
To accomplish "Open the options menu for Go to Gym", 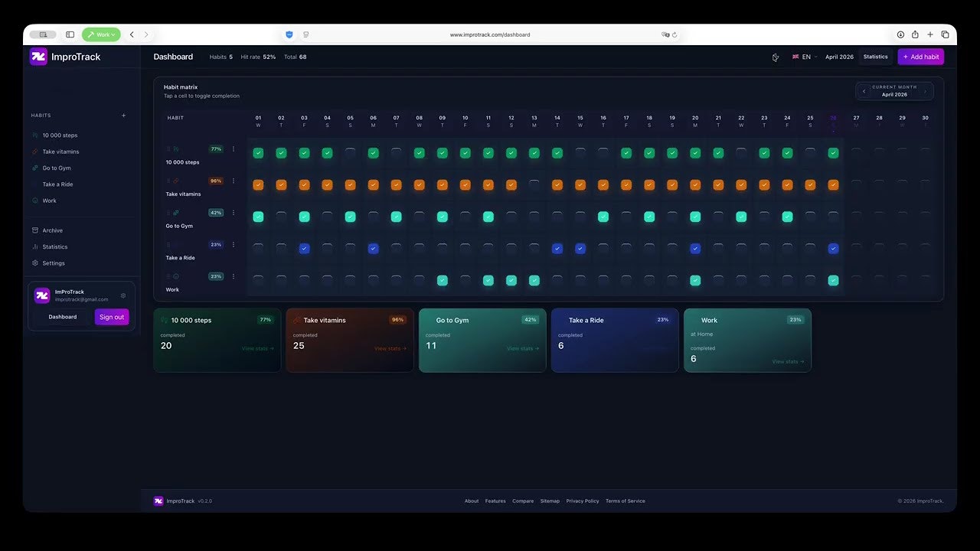I will (234, 213).
